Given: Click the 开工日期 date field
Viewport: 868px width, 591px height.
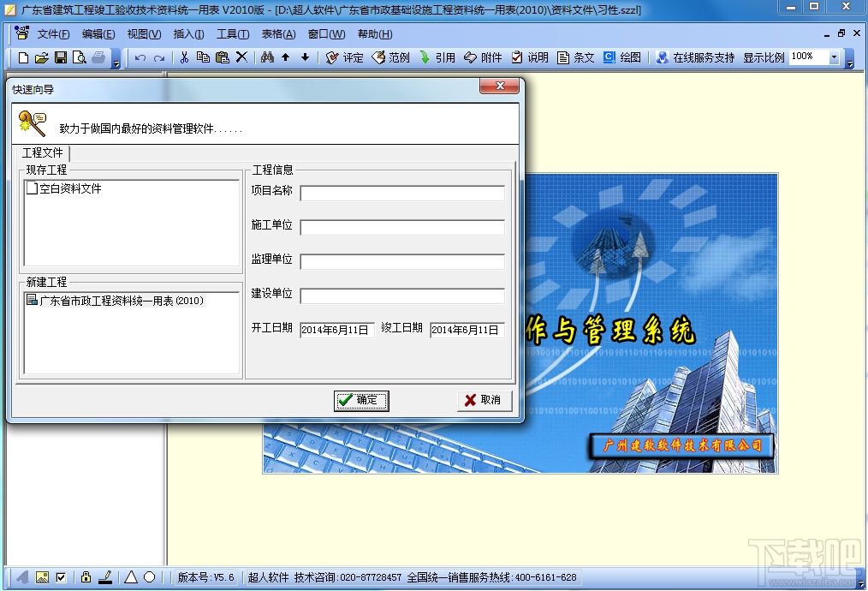Looking at the screenshot, I should [x=336, y=330].
